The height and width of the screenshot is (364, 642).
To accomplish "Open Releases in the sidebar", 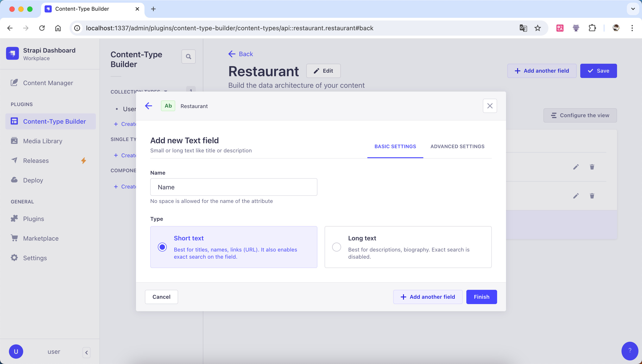I will coord(36,160).
